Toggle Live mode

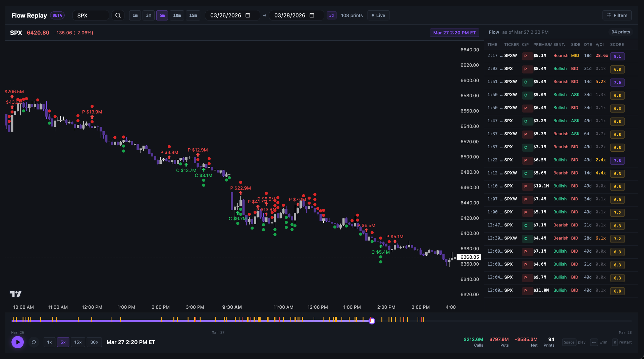[x=378, y=15]
